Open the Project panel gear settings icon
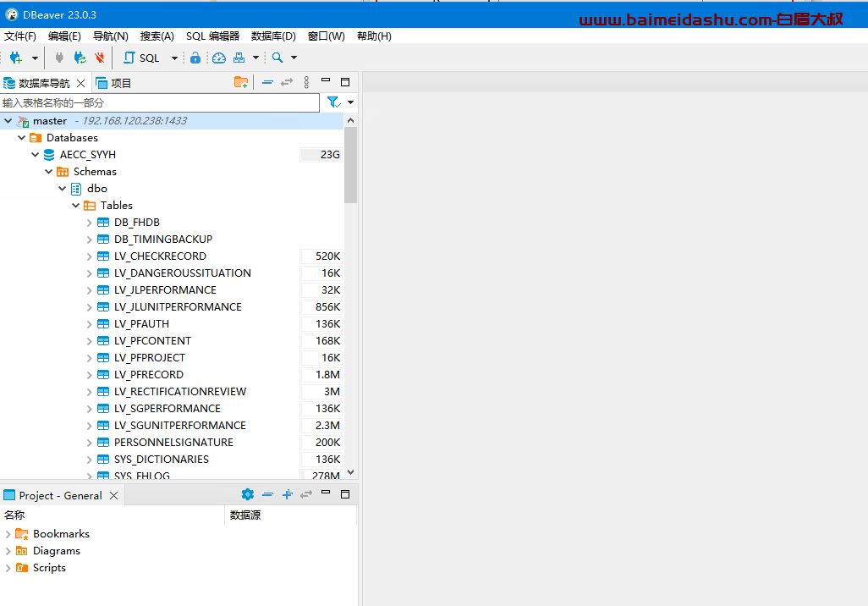This screenshot has width=868, height=606. coord(247,494)
